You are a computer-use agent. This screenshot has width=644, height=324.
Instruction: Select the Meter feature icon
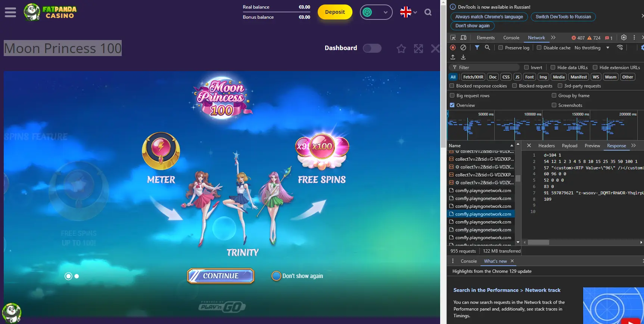tap(161, 151)
